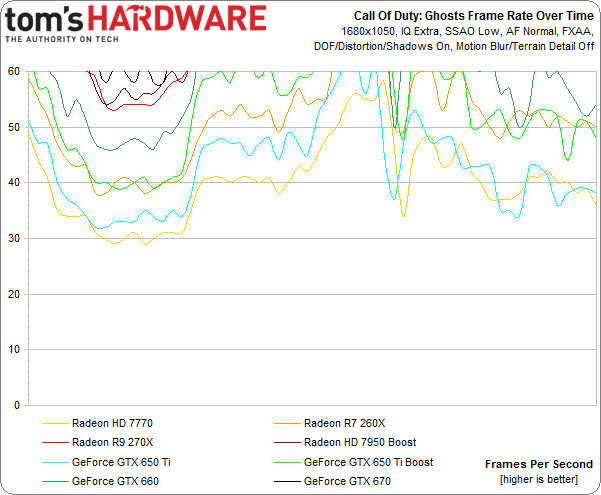The image size is (601, 495).
Task: Click the y-axis label 10
Action: (x=14, y=350)
